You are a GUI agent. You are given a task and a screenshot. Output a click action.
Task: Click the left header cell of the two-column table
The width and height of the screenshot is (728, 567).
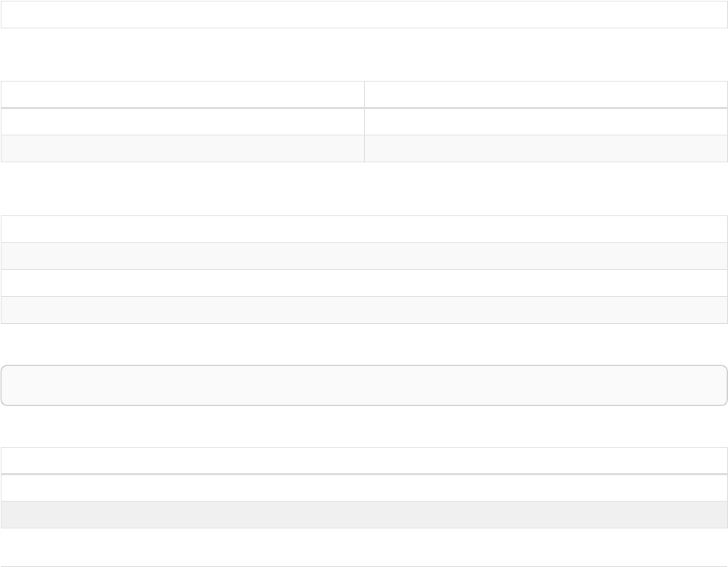click(182, 94)
